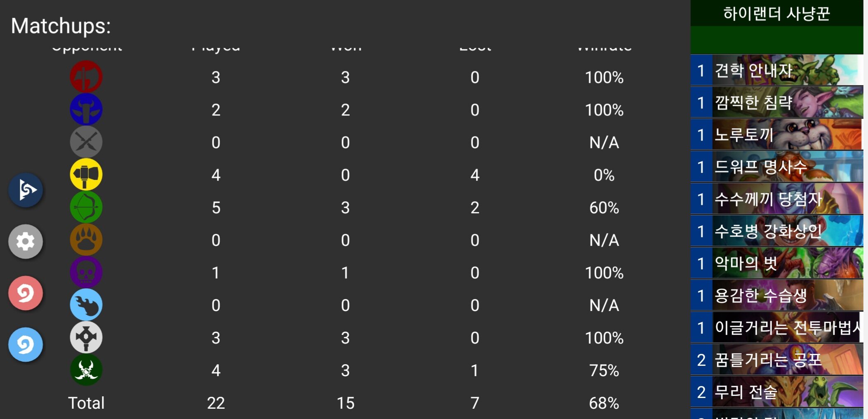Select the brown Druid paw icon
Image resolution: width=868 pixels, height=419 pixels.
click(x=86, y=240)
